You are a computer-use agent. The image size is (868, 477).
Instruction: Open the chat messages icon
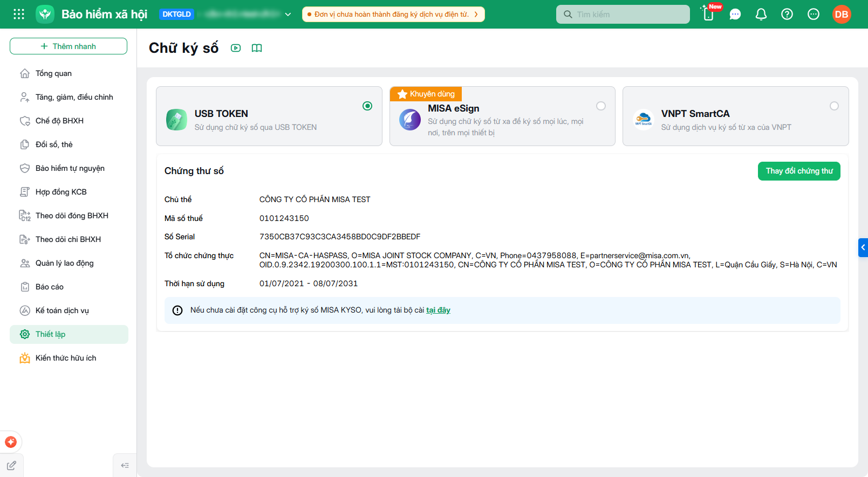[735, 15]
